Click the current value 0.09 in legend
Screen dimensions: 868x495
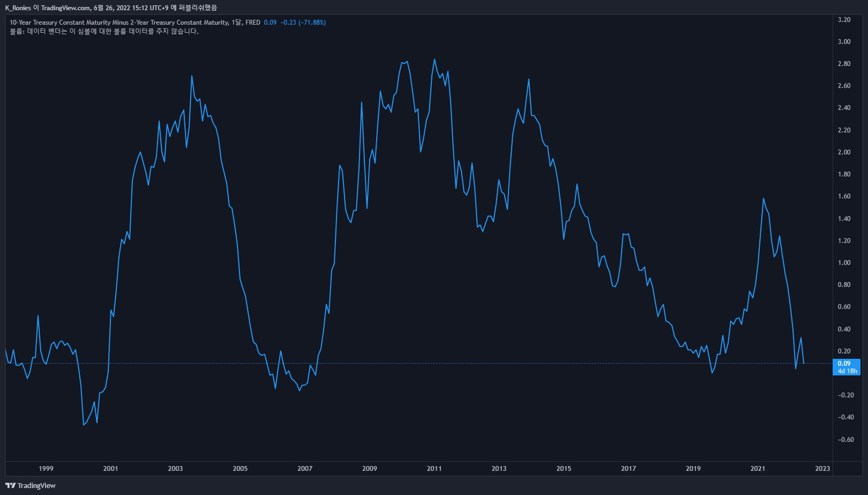point(270,23)
